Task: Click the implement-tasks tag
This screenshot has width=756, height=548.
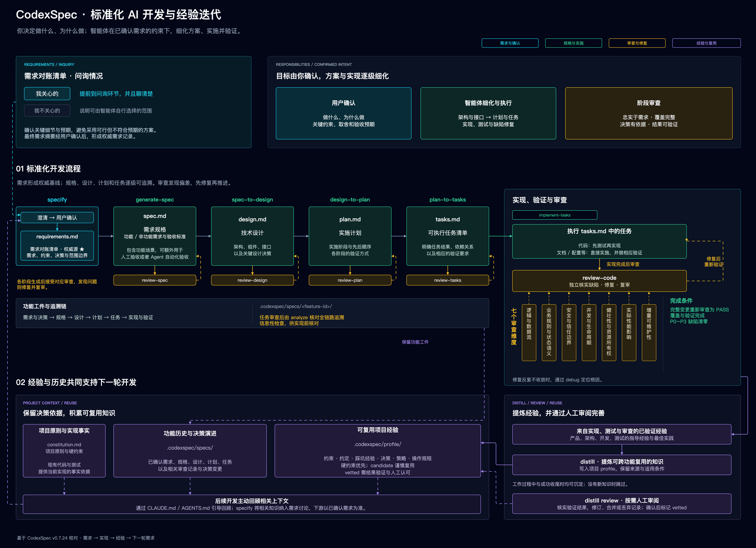Action: 555,215
